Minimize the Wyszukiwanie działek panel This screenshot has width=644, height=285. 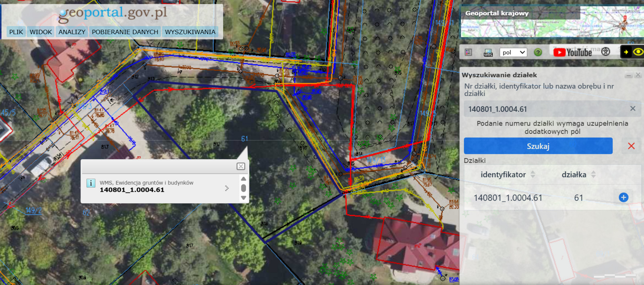[x=628, y=75]
